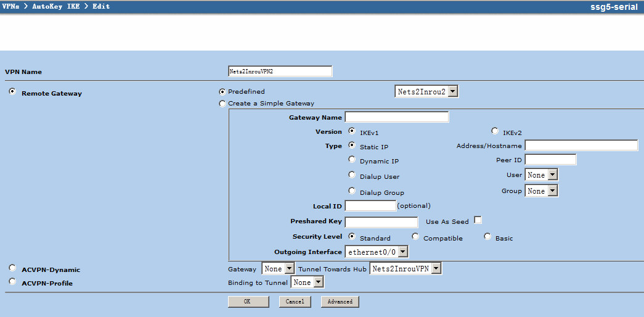Choose the IKEv2 version radio button
Screen dimensions: 644x317
tap(494, 131)
